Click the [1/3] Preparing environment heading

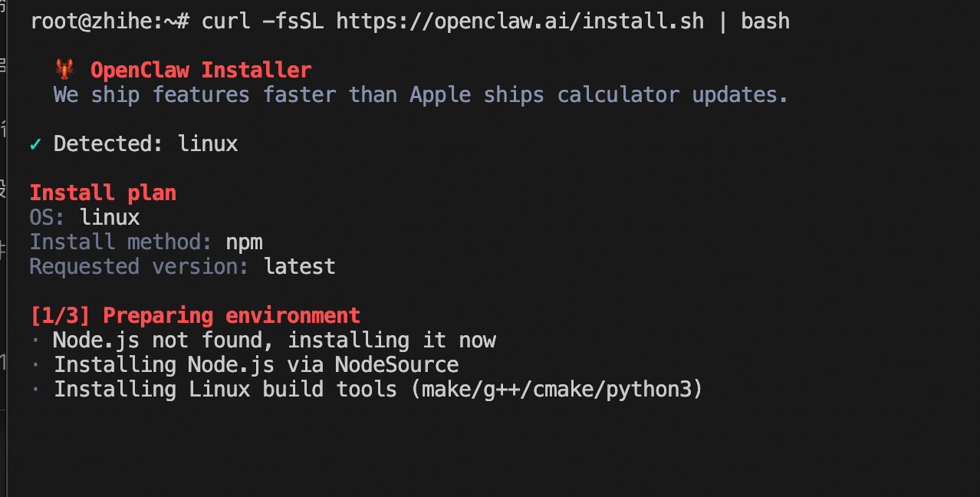pyautogui.click(x=196, y=315)
